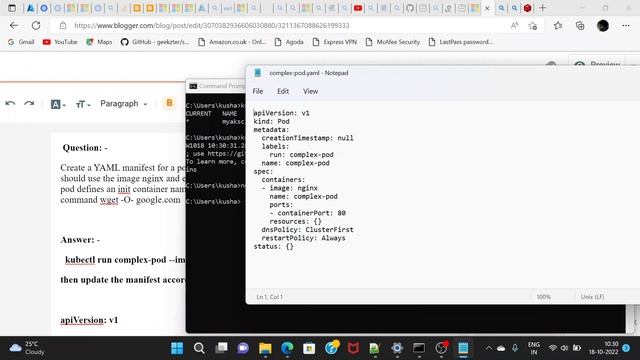The image size is (640, 360).
Task: Open taskbar Search
Action: click(x=199, y=348)
